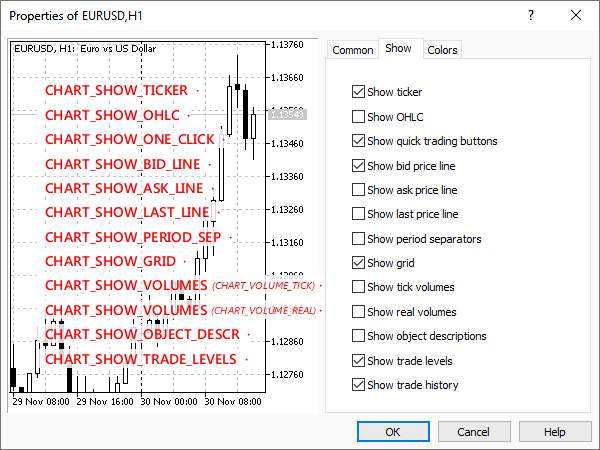
Task: Click the question mark help icon
Action: [531, 15]
